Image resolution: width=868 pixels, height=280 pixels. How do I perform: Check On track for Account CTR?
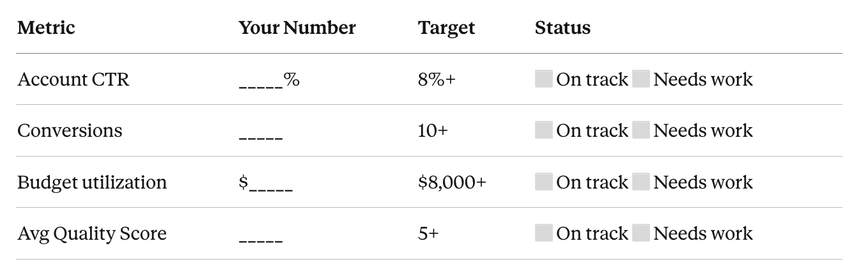544,79
